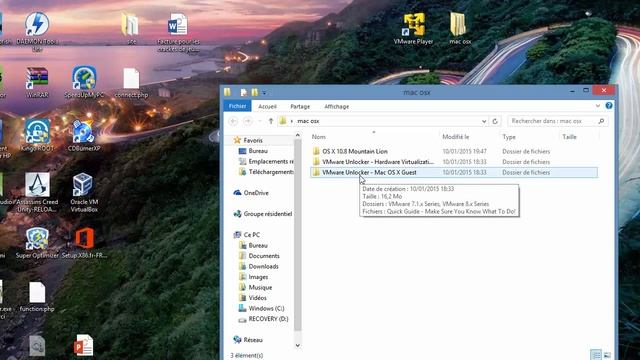The image size is (640, 360).
Task: Go up one folder level with the arrow
Action: pyautogui.click(x=271, y=121)
